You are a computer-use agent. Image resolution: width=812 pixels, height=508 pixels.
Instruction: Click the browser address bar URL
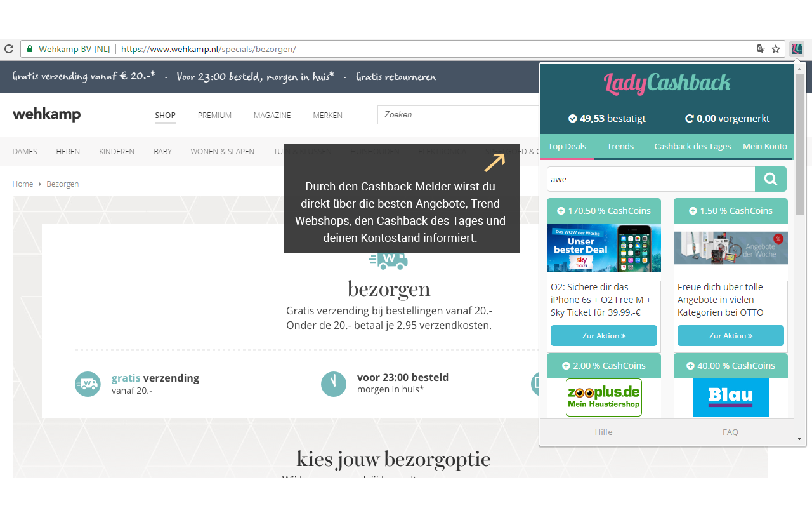pyautogui.click(x=209, y=49)
